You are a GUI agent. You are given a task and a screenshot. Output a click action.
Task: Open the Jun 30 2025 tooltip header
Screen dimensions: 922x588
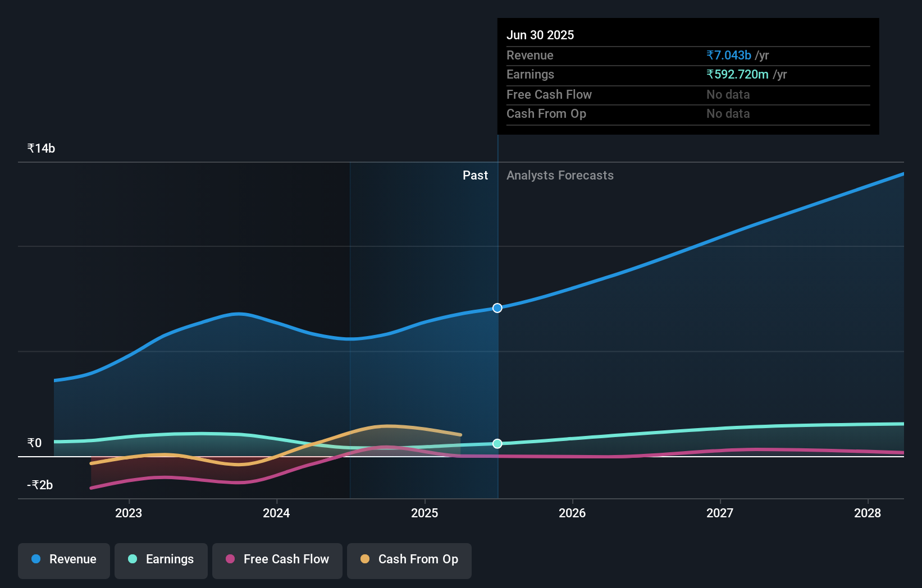click(x=540, y=35)
